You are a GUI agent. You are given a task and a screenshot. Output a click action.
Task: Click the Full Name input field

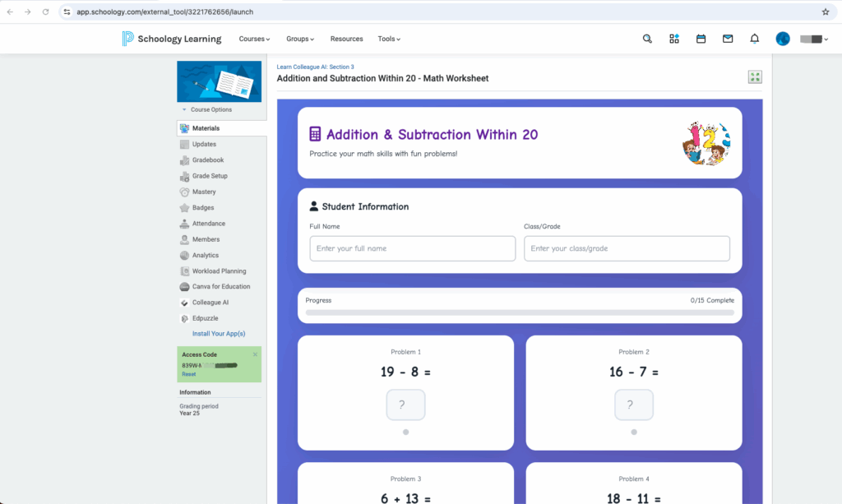pyautogui.click(x=412, y=248)
